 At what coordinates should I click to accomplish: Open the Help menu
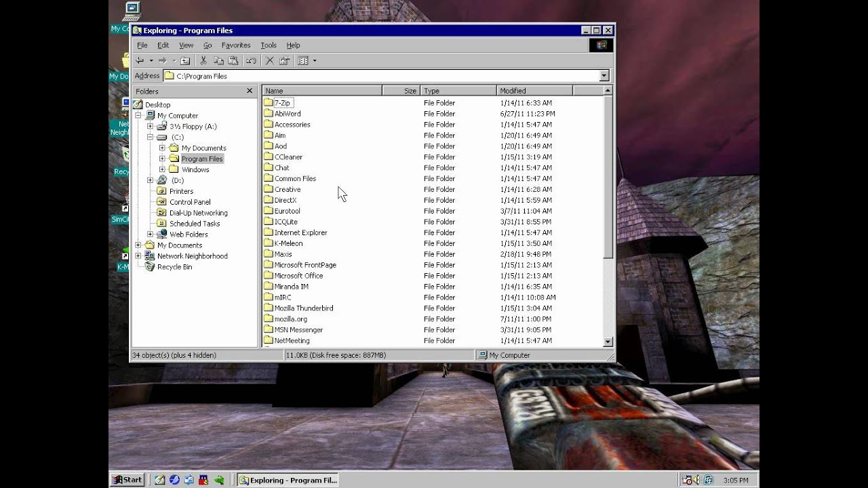point(293,45)
